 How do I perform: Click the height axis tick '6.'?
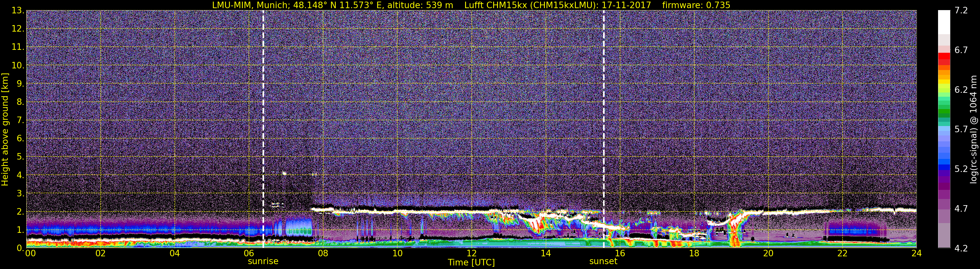(x=20, y=138)
